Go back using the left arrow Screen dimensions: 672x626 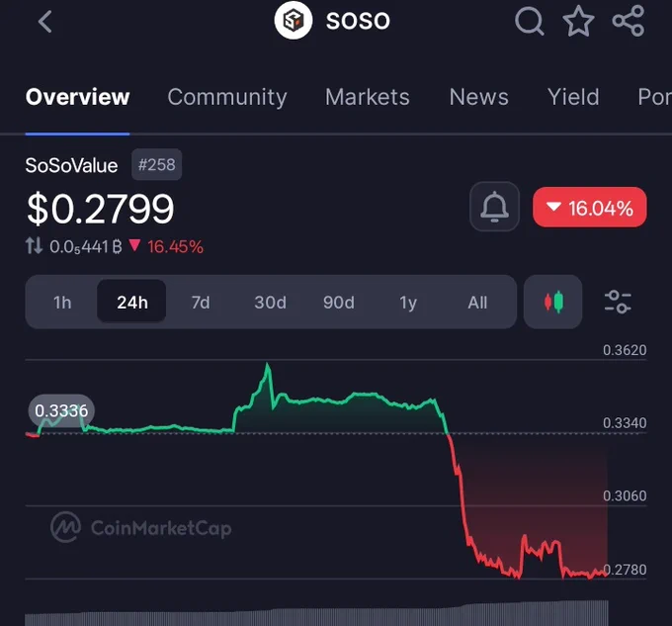point(45,22)
